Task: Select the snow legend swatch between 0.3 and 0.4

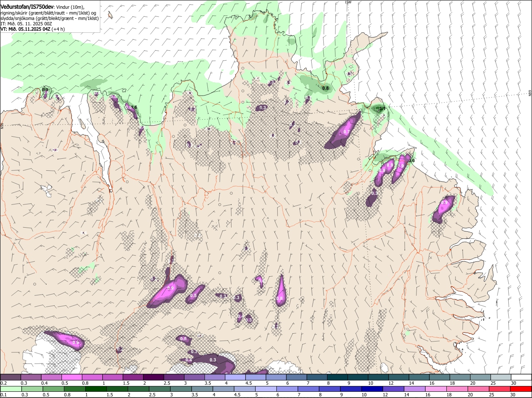Action: coord(31,377)
